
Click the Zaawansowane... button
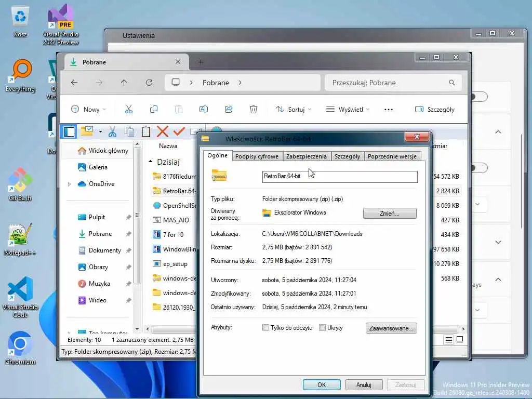coord(391,328)
